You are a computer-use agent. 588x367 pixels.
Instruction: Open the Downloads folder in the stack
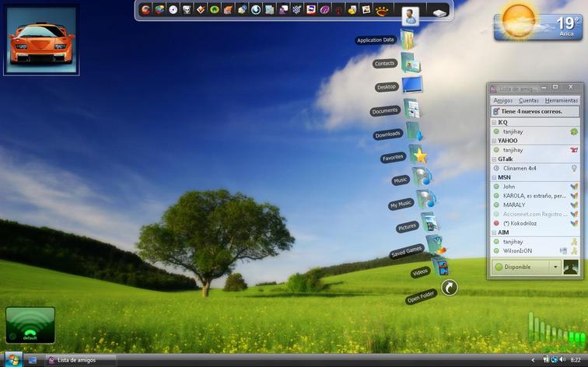coord(415,131)
